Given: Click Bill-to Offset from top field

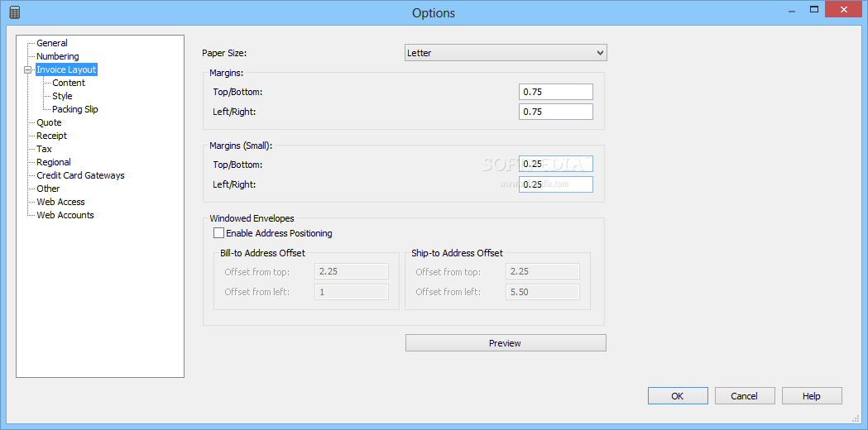Looking at the screenshot, I should 352,272.
